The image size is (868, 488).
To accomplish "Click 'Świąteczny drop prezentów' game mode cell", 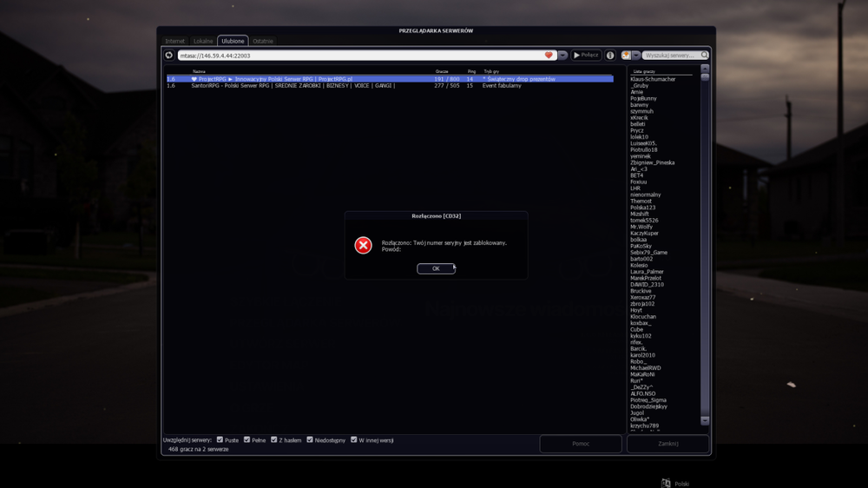I will click(519, 79).
